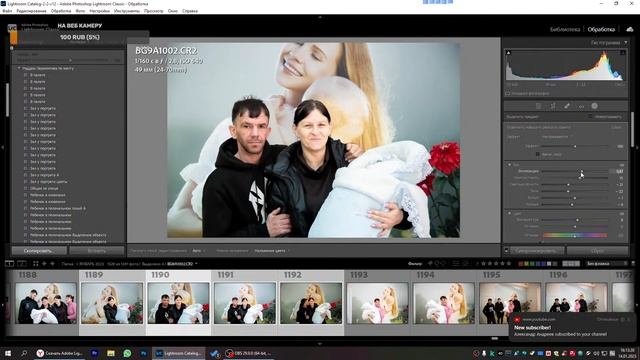Collapse the presets folder in left panel
The image size is (640, 360).
(x=19, y=69)
